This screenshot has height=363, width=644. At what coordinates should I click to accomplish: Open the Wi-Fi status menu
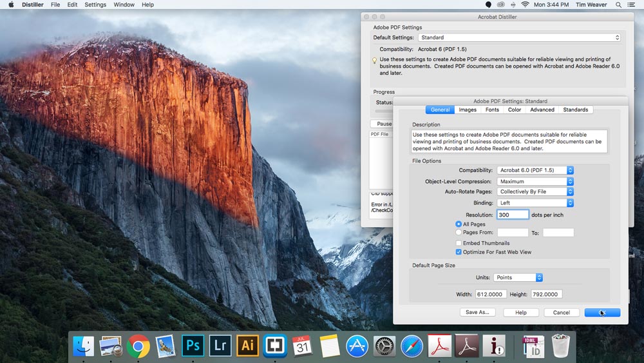[x=525, y=5]
